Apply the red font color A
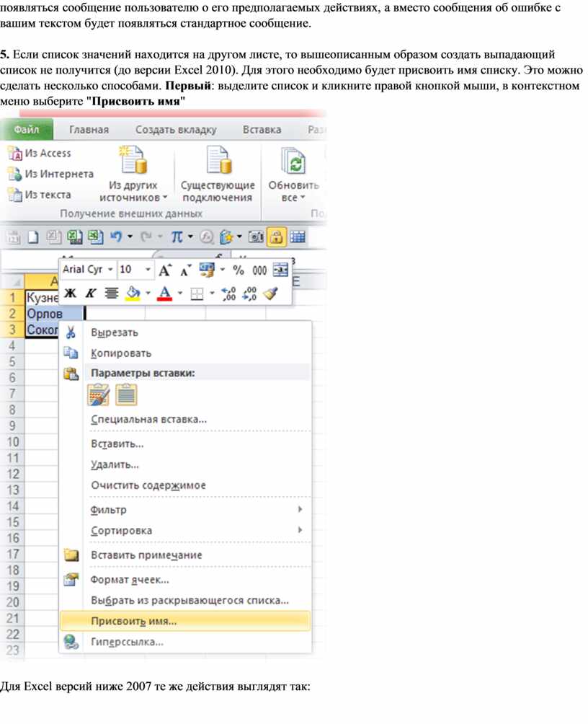The width and height of the screenshot is (588, 724). coord(165,293)
